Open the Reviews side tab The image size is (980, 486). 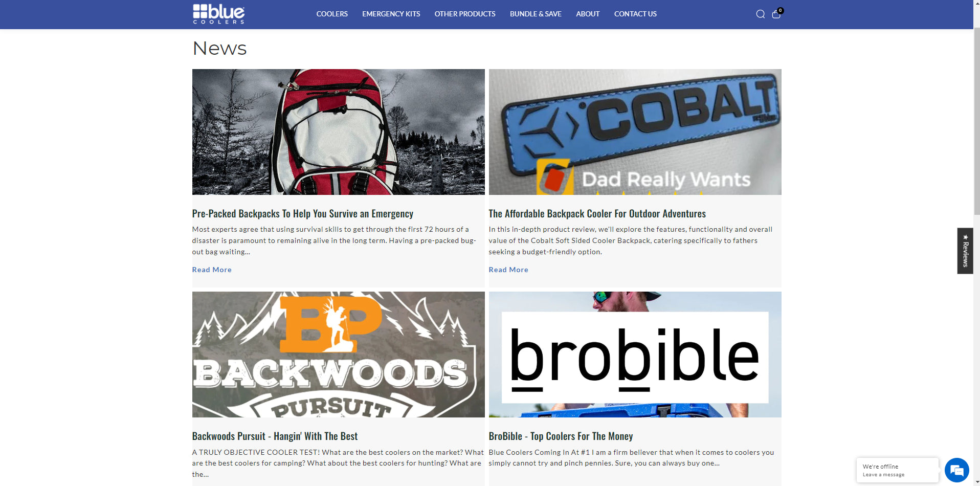[965, 251]
